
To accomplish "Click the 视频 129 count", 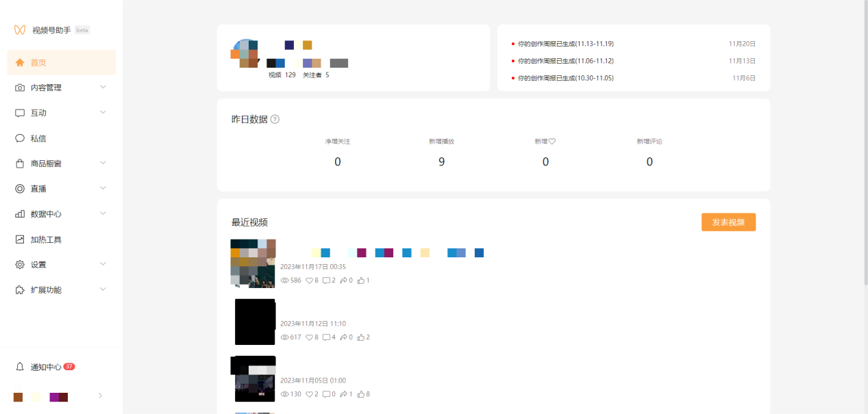I will [282, 75].
